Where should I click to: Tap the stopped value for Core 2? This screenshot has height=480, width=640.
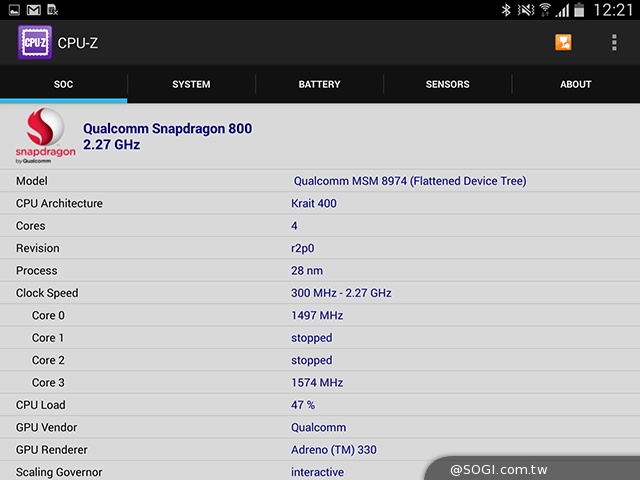click(311, 360)
